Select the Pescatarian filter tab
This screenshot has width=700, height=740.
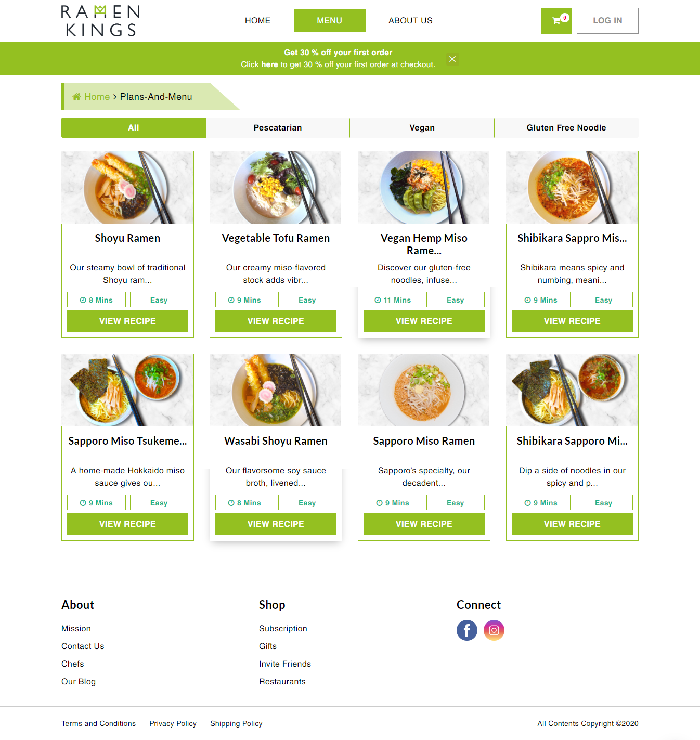(x=278, y=128)
